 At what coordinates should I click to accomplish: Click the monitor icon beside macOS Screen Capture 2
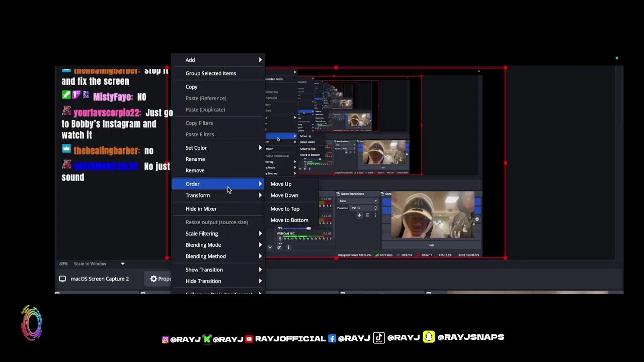coord(62,279)
